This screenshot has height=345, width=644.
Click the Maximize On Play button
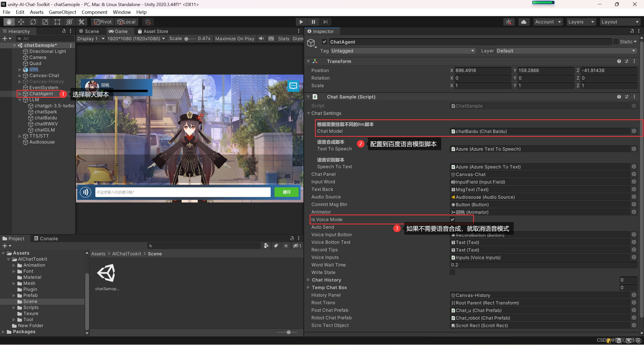tap(234, 39)
